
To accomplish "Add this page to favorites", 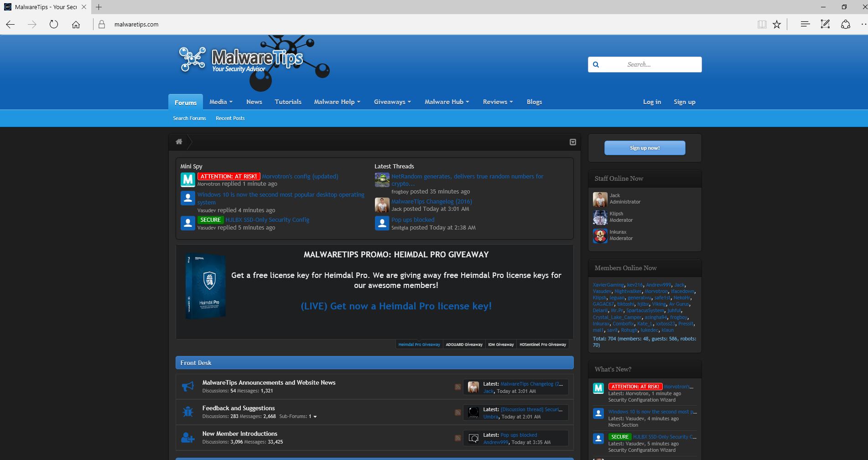I will [x=777, y=25].
